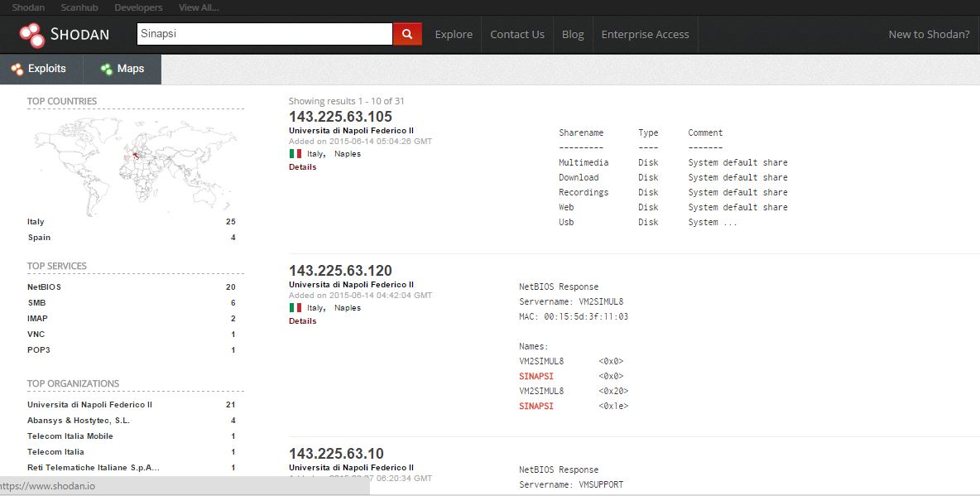Switch to the Exploits tab
The image size is (980, 496).
tap(41, 69)
